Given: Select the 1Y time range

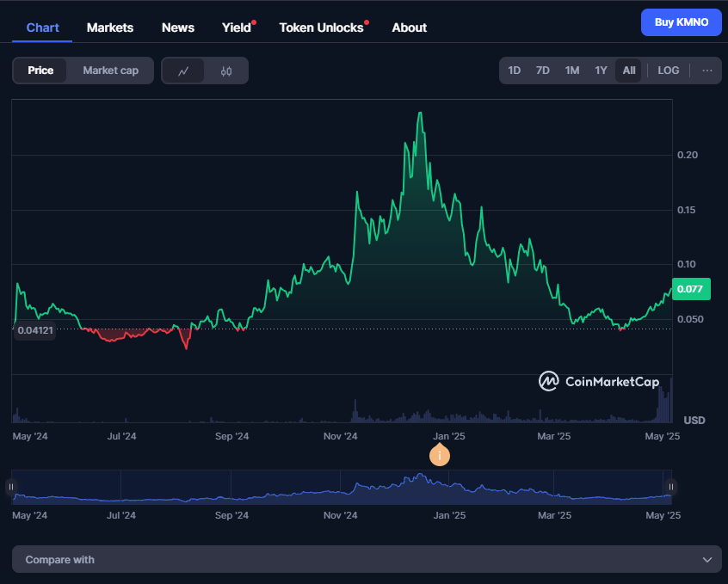Looking at the screenshot, I should point(601,71).
